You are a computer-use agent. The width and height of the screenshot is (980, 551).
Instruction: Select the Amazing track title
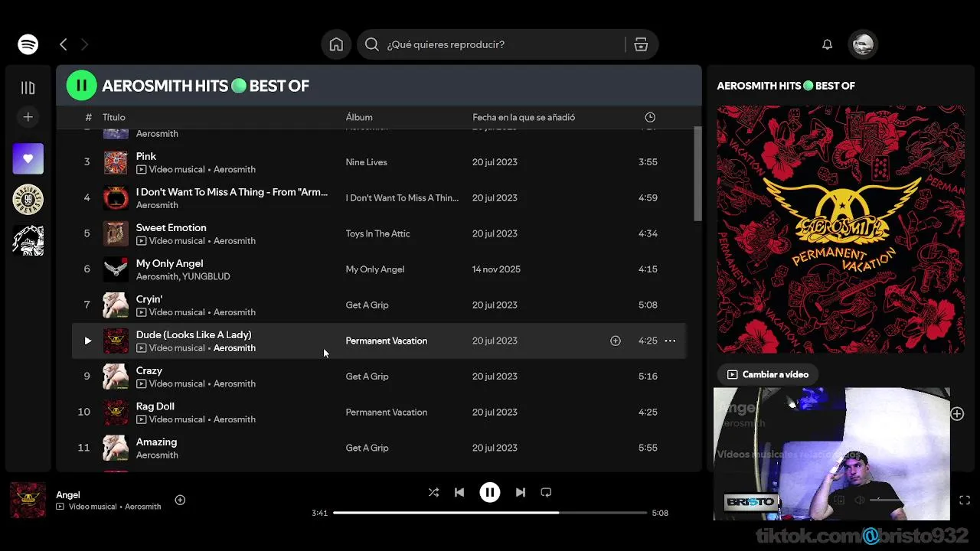(x=156, y=442)
